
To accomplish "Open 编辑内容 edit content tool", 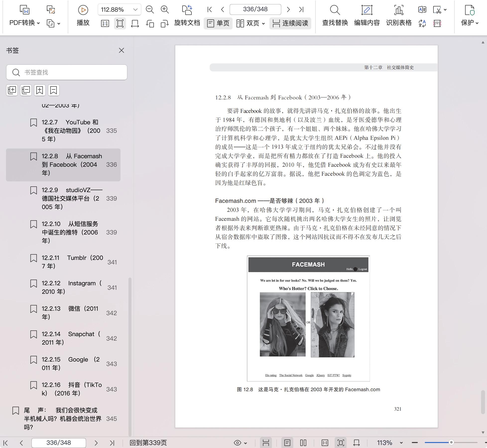I will tap(367, 15).
